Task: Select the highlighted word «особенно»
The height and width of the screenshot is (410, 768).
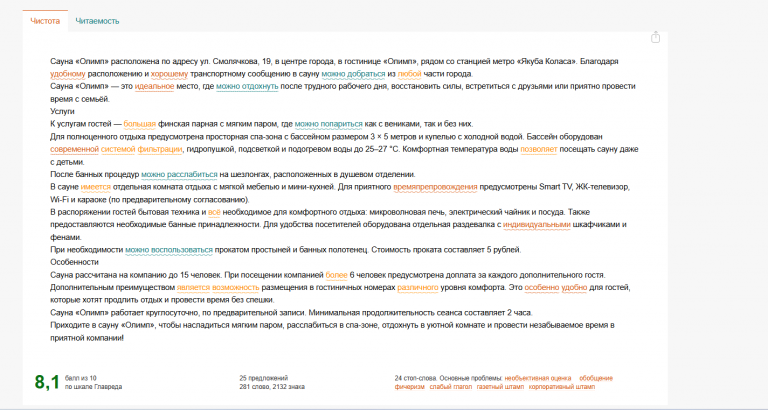Action: [542, 288]
